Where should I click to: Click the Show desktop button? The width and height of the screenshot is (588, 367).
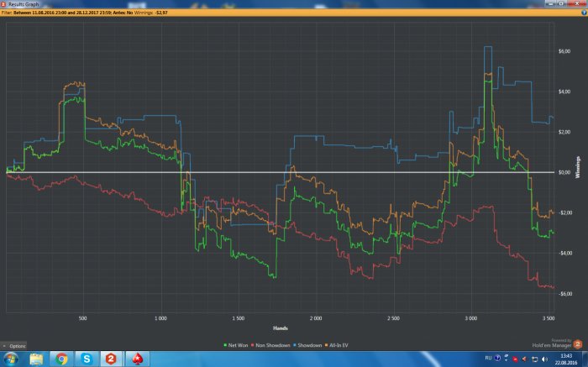(585, 359)
